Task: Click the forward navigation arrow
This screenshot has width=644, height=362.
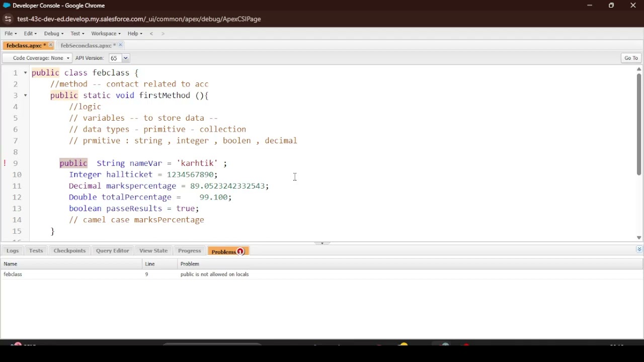Action: (x=163, y=34)
